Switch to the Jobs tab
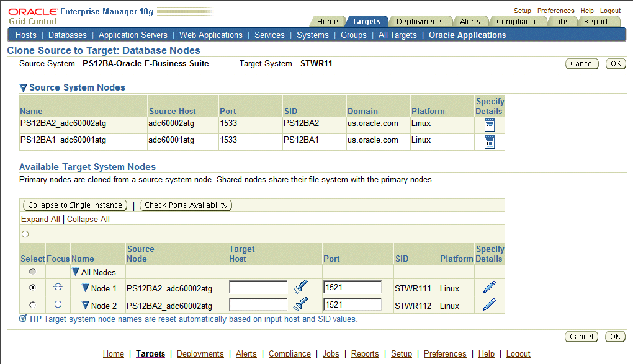Viewport: 633px width, 364px height. [x=561, y=21]
